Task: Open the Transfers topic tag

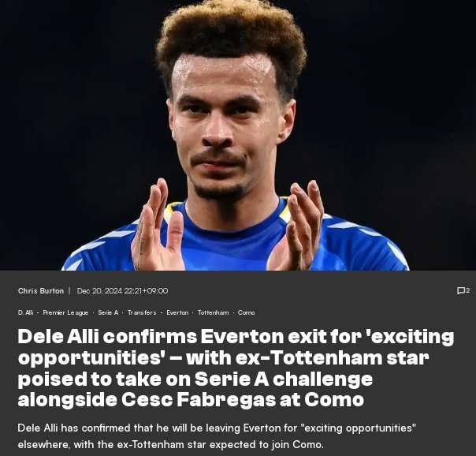Action: pyautogui.click(x=142, y=312)
